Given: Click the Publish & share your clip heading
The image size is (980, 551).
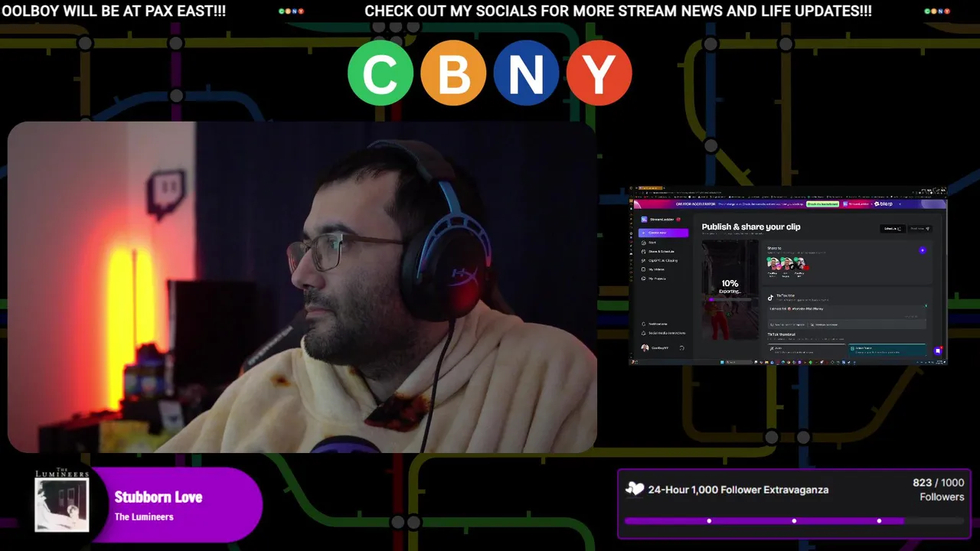Looking at the screenshot, I should coord(751,227).
